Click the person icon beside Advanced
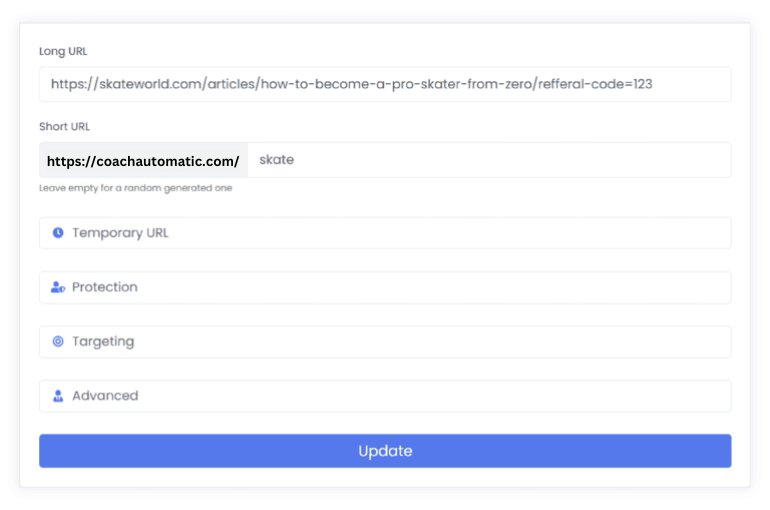The width and height of the screenshot is (770, 510). tap(58, 396)
